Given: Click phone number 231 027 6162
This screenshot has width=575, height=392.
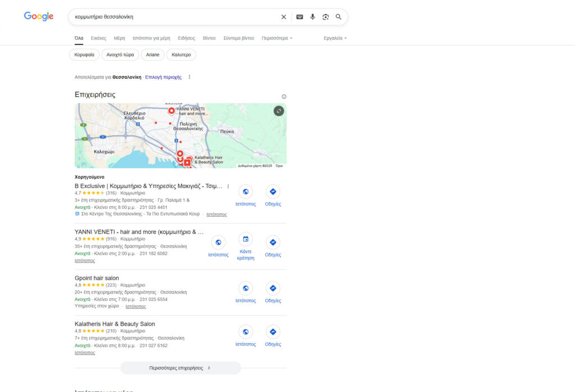Looking at the screenshot, I should point(153,345).
